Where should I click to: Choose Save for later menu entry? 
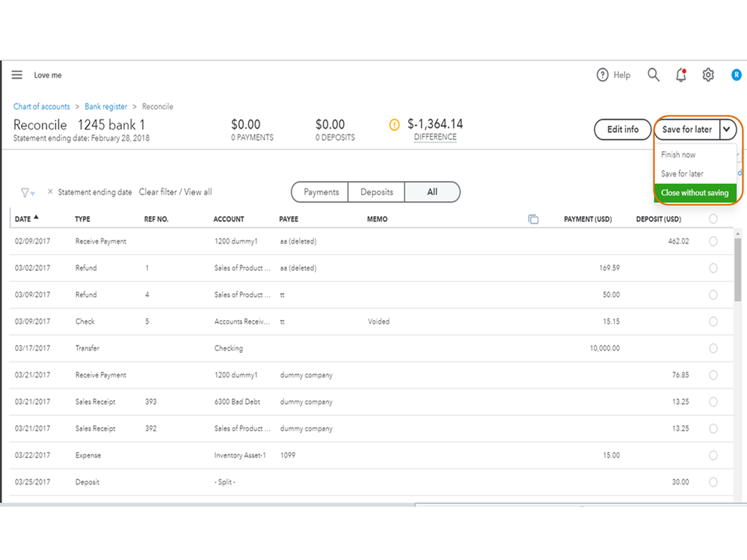click(682, 173)
